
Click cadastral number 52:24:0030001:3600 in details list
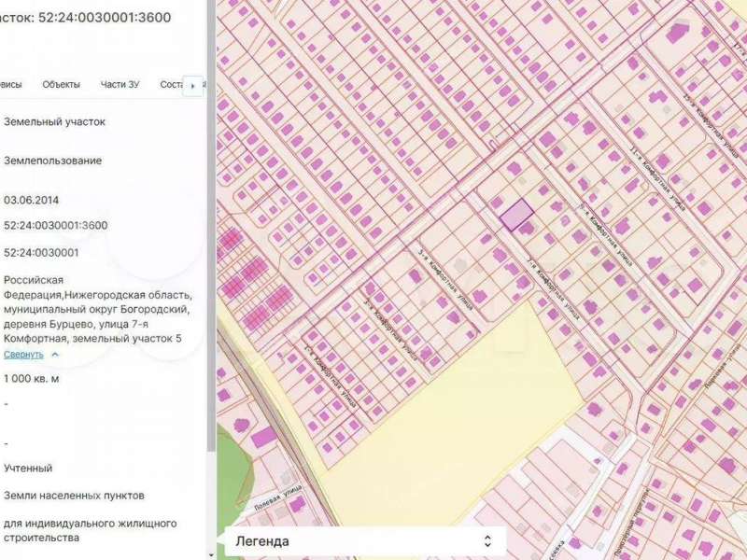(x=56, y=225)
